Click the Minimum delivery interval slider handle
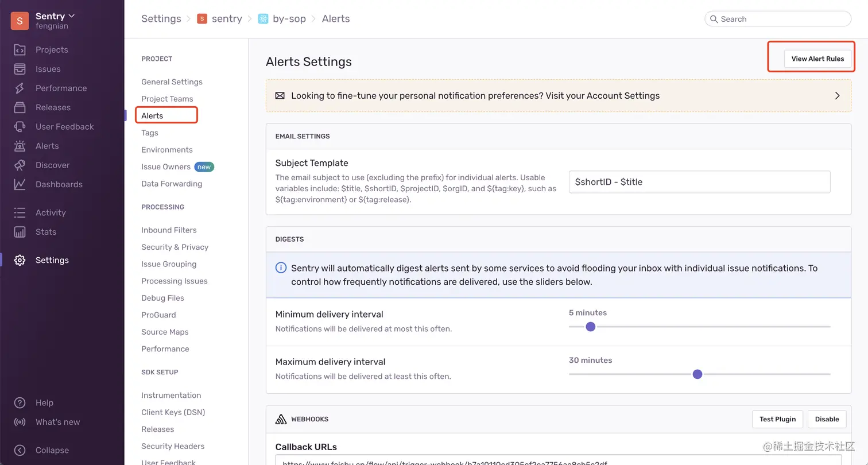This screenshot has width=868, height=465. (x=590, y=327)
